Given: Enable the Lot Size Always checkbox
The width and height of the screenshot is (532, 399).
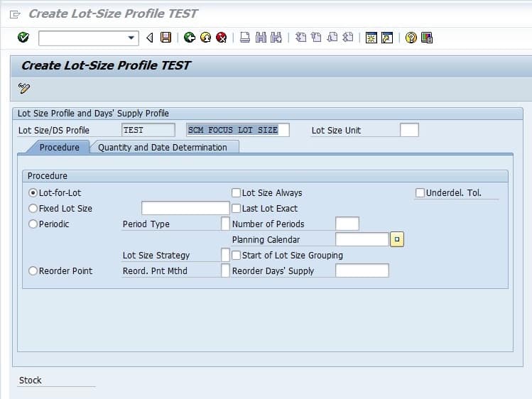Looking at the screenshot, I should tap(236, 193).
